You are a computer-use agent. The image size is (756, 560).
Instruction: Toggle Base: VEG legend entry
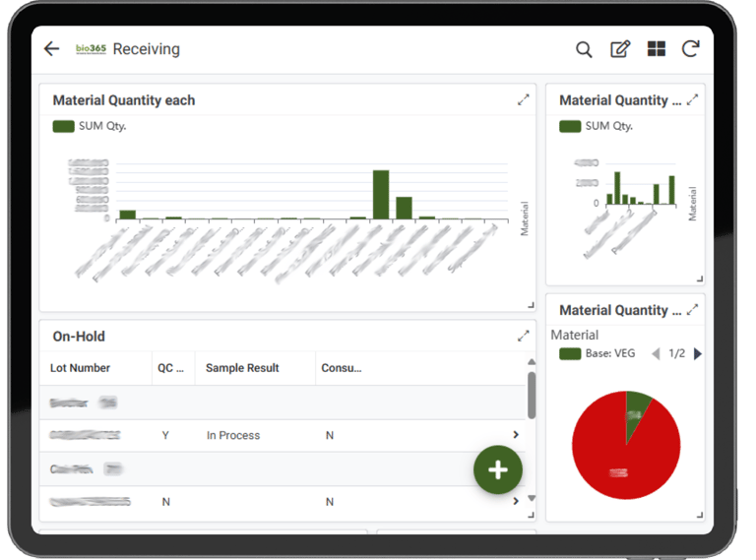pyautogui.click(x=597, y=353)
